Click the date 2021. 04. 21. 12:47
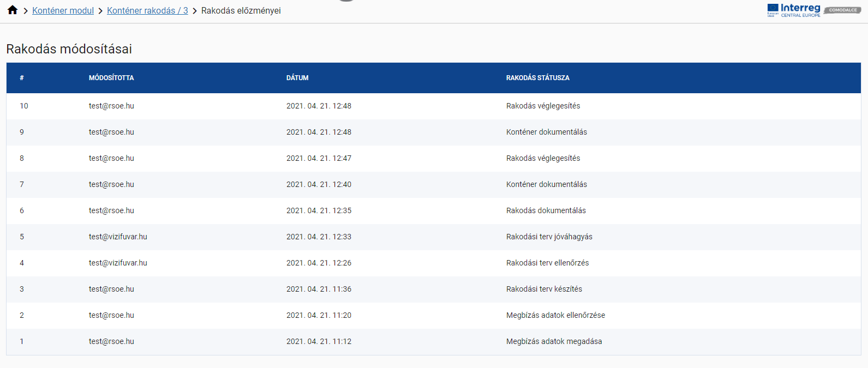The height and width of the screenshot is (368, 868). [319, 159]
